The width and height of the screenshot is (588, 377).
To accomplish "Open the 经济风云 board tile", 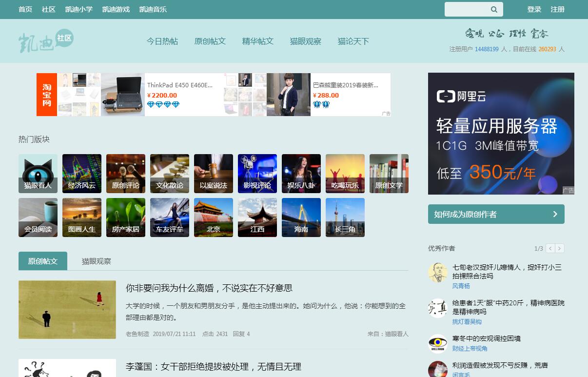I will [x=82, y=174].
